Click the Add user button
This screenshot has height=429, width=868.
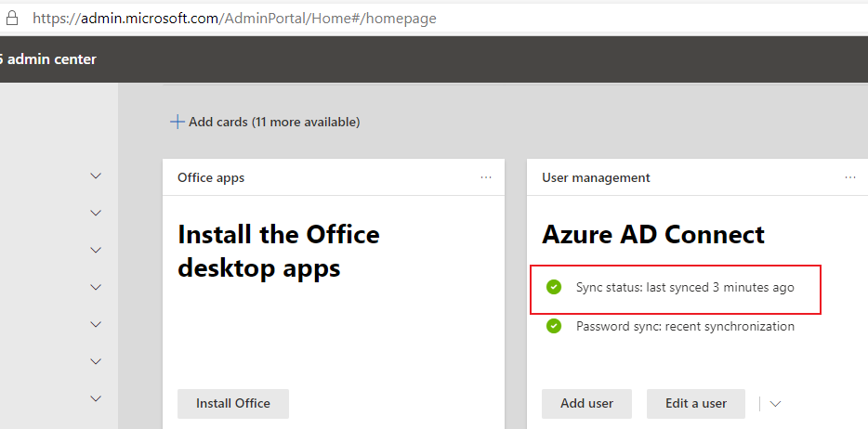click(586, 404)
